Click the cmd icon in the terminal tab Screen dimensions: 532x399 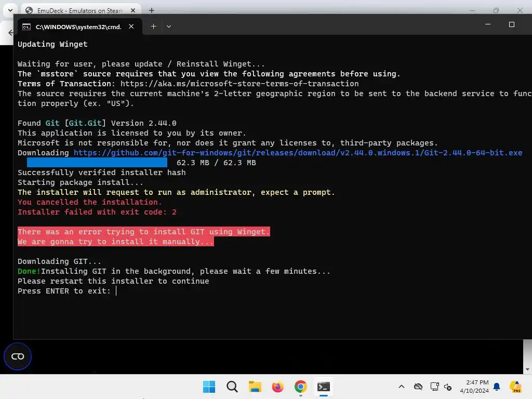point(26,27)
